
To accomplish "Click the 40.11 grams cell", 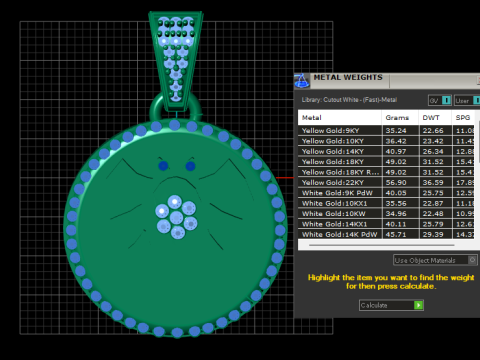I will [400, 224].
